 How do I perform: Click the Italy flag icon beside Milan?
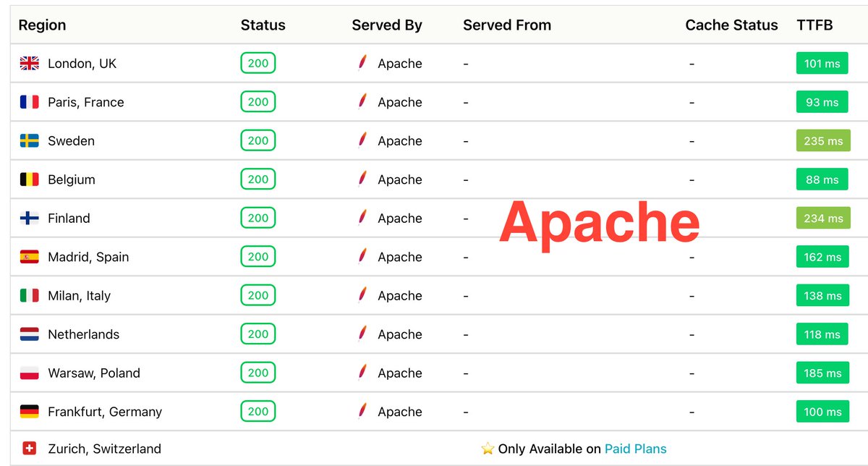[x=29, y=296]
